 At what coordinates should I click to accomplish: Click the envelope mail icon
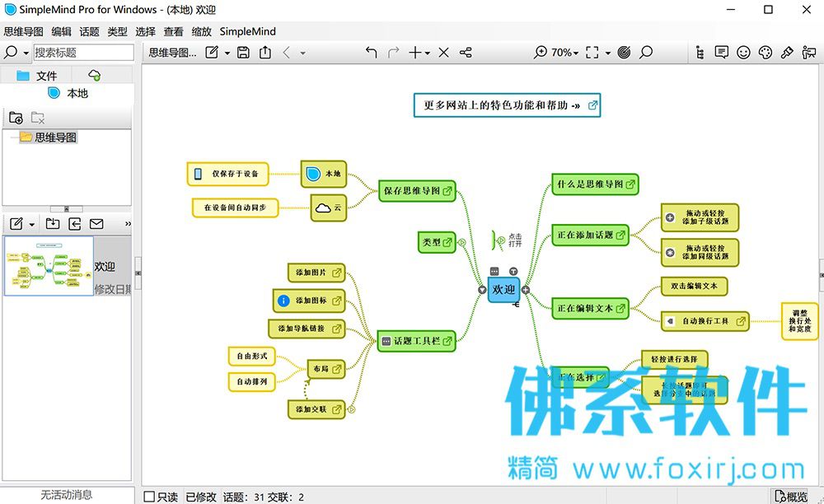[x=96, y=224]
